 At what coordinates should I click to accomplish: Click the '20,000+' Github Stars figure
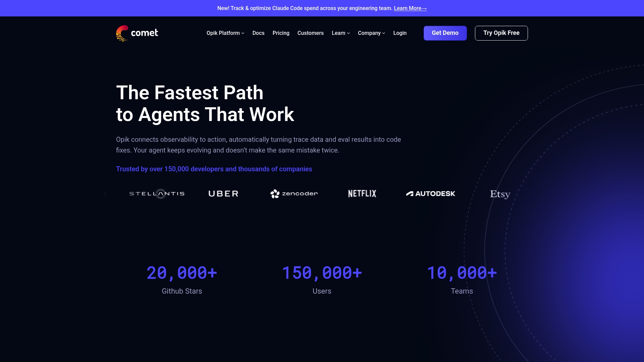pyautogui.click(x=182, y=273)
